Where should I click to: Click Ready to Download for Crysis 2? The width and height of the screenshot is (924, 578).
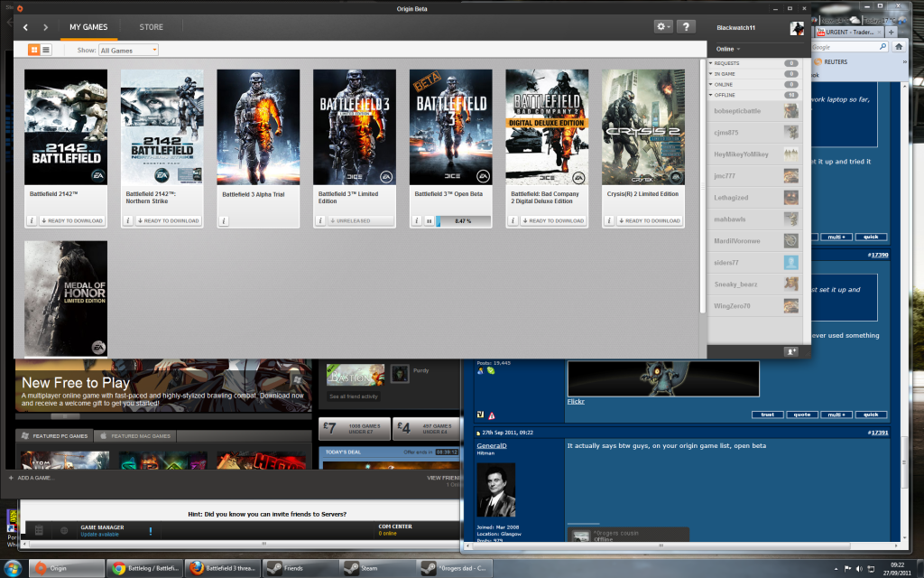650,220
